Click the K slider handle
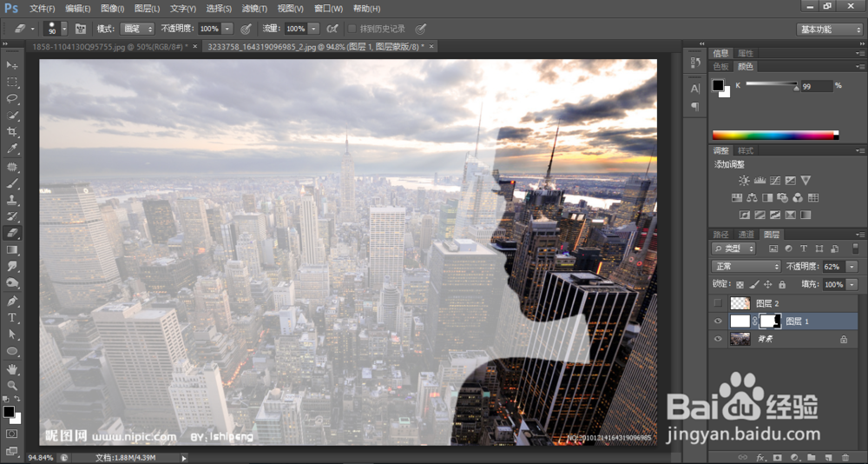This screenshot has width=868, height=464. point(797,88)
